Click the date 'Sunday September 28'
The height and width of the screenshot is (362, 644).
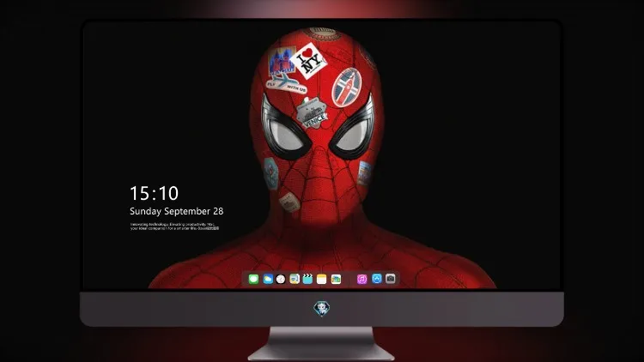pyautogui.click(x=177, y=211)
